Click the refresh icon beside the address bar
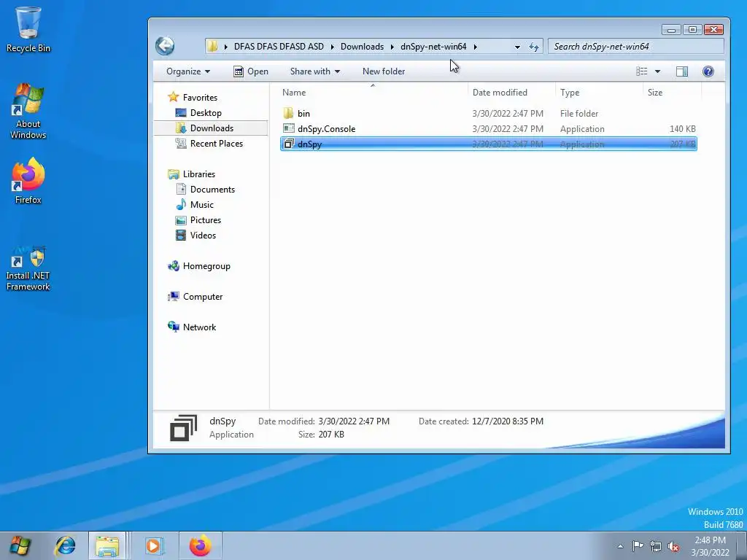Screen dimensions: 747x560 (533, 47)
